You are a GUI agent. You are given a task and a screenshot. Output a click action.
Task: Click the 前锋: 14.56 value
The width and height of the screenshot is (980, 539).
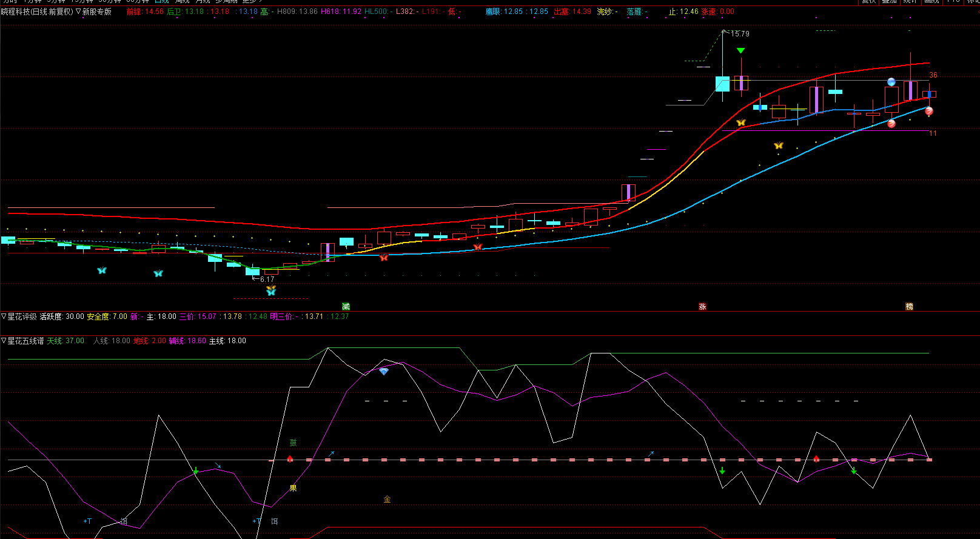pos(145,12)
